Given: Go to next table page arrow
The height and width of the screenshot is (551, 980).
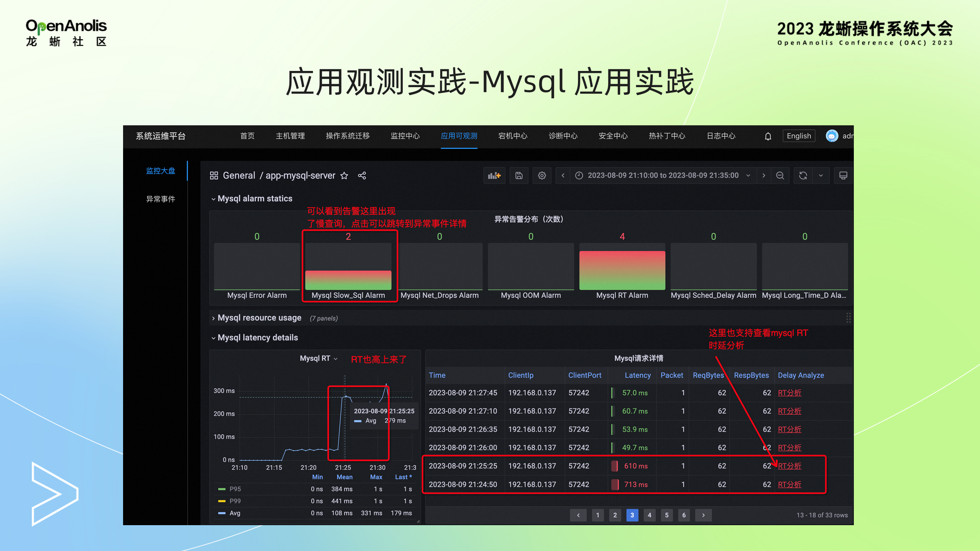Looking at the screenshot, I should 703,515.
